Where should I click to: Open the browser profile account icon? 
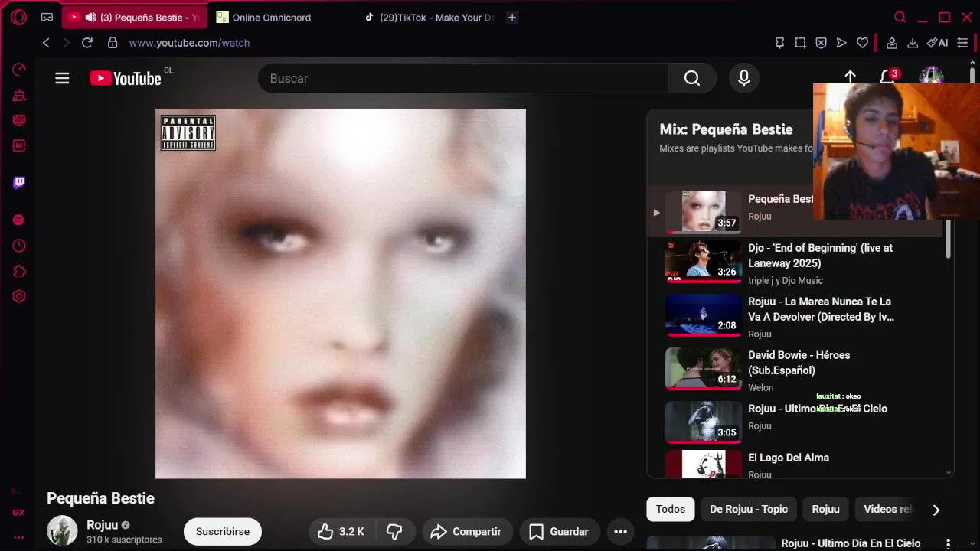click(892, 43)
